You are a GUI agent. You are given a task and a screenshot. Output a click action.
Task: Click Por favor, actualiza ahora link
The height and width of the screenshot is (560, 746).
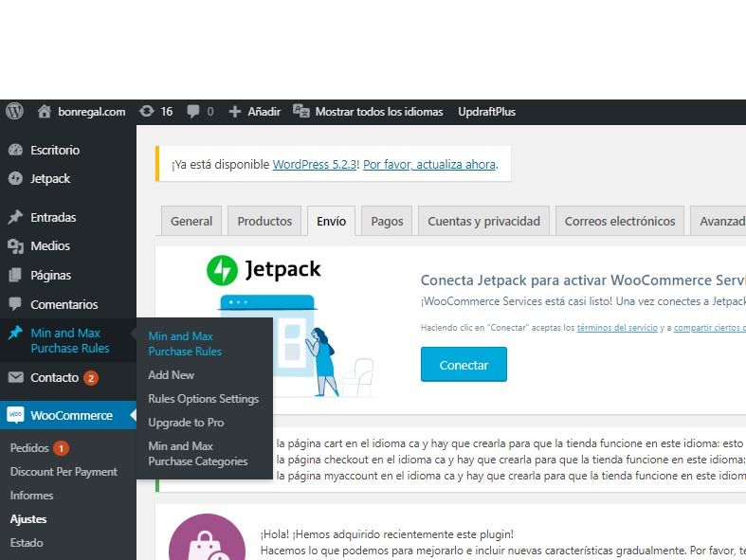click(429, 164)
